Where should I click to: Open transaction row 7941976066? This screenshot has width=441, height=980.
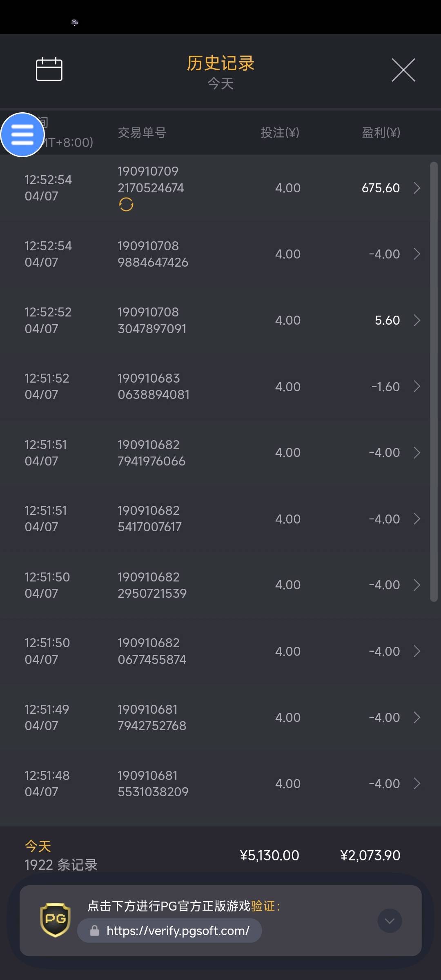tap(220, 452)
